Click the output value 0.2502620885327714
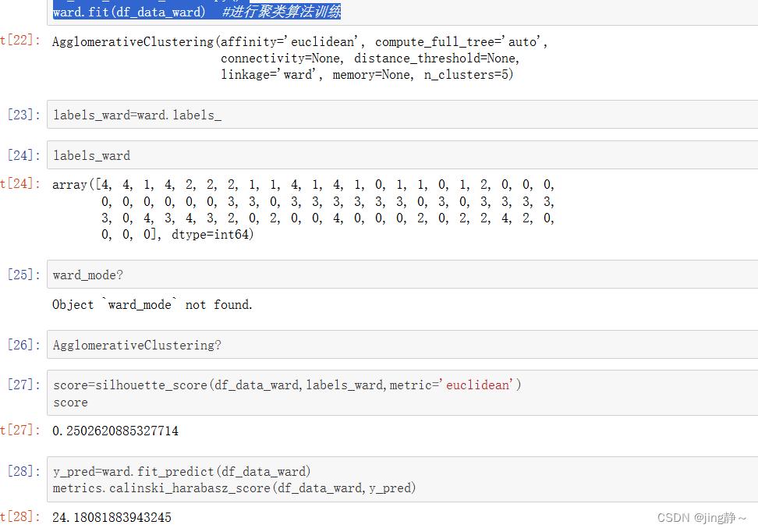The height and width of the screenshot is (532, 758). (x=115, y=431)
